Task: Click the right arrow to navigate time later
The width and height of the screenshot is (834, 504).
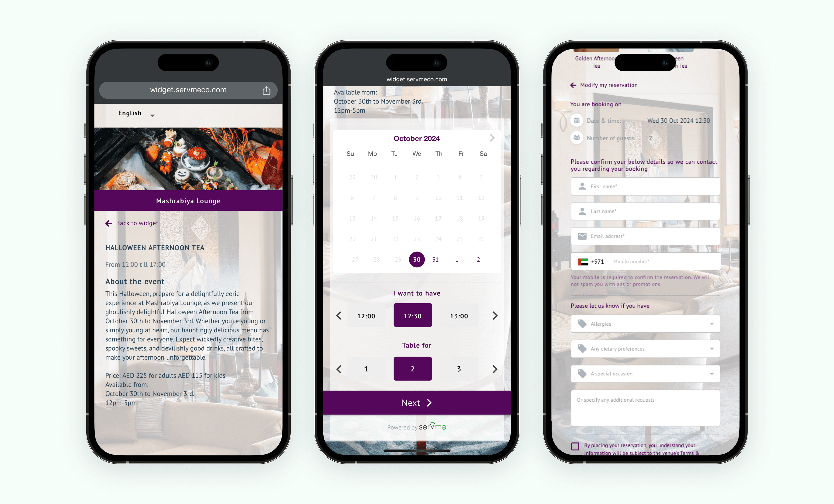Action: click(x=494, y=315)
